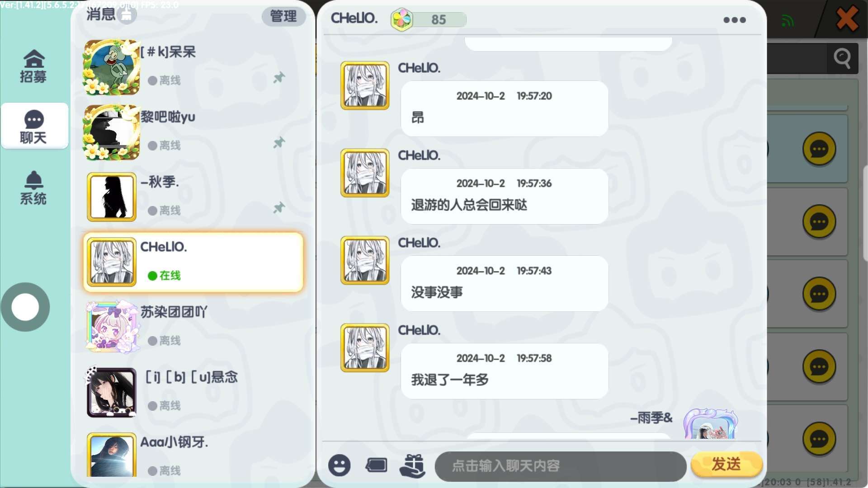Toggle pin on [#k]呆呆 conversation
868x488 pixels.
(279, 78)
